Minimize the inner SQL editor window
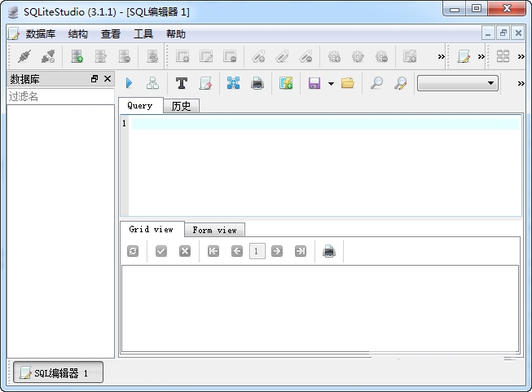The width and height of the screenshot is (532, 392). click(488, 33)
